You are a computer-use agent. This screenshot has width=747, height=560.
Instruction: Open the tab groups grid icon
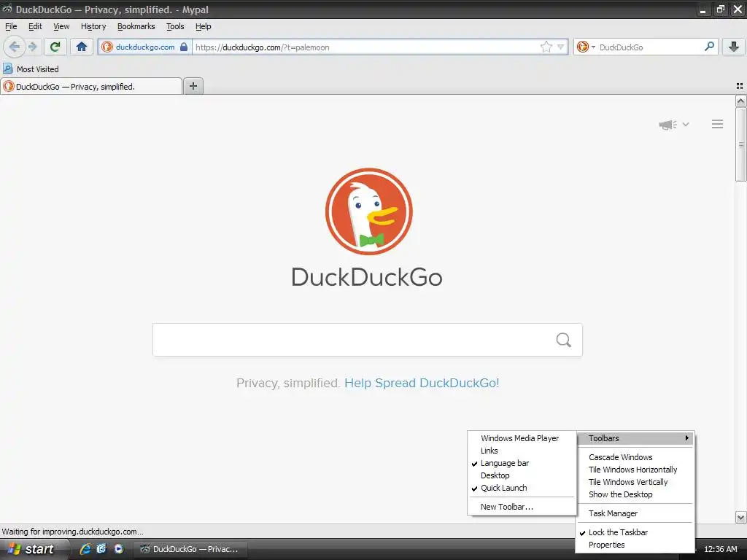pyautogui.click(x=740, y=86)
